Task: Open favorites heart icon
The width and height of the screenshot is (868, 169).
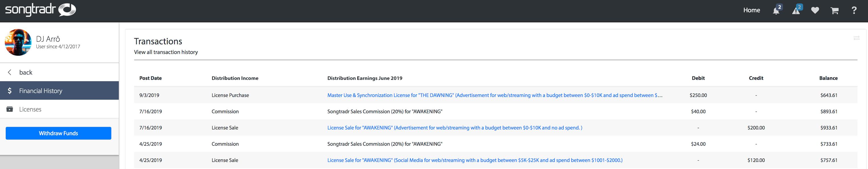Action: pyautogui.click(x=815, y=11)
